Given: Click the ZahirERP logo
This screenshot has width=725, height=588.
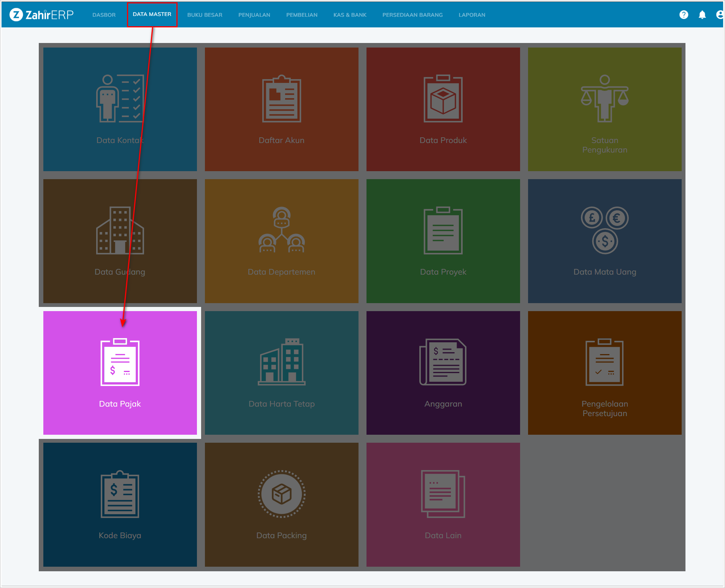Looking at the screenshot, I should pyautogui.click(x=41, y=15).
